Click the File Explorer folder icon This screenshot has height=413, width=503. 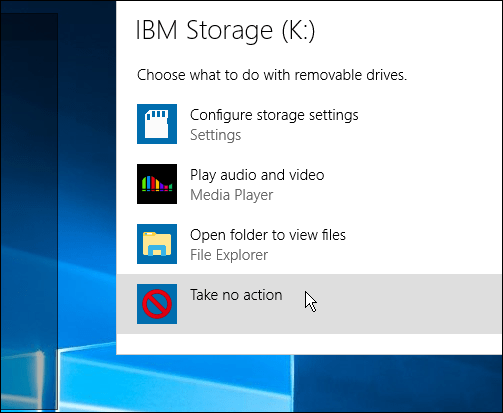coord(157,244)
